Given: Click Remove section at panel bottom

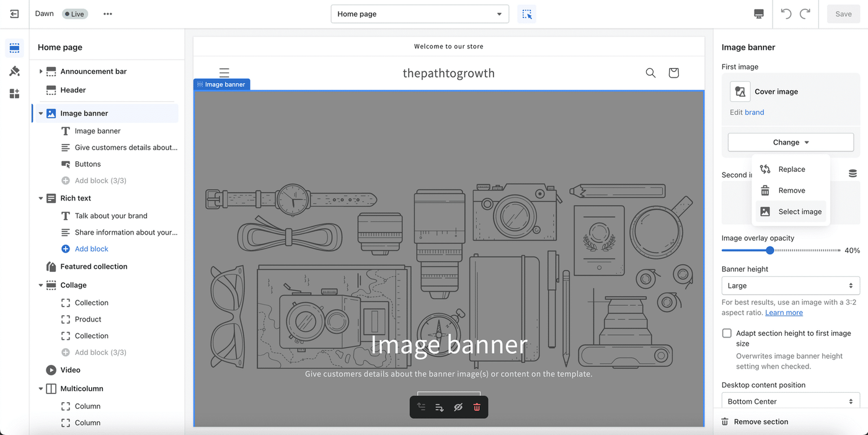Looking at the screenshot, I should (x=755, y=422).
